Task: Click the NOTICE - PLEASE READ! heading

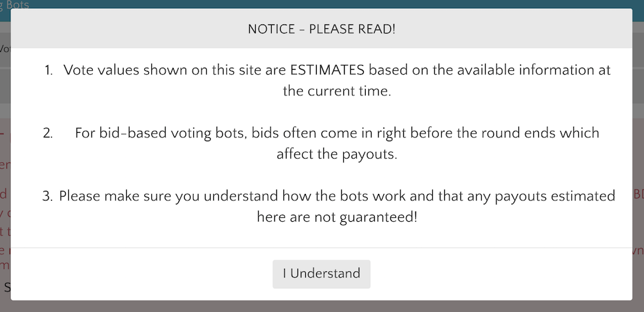Action: [x=321, y=30]
